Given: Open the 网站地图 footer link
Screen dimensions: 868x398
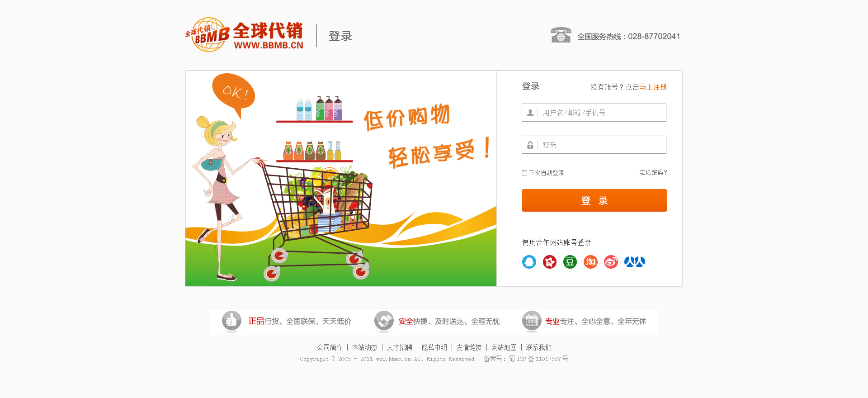Looking at the screenshot, I should pyautogui.click(x=504, y=347).
